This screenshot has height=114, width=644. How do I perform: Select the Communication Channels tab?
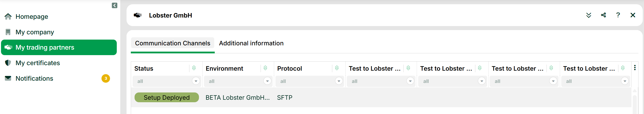point(173,43)
